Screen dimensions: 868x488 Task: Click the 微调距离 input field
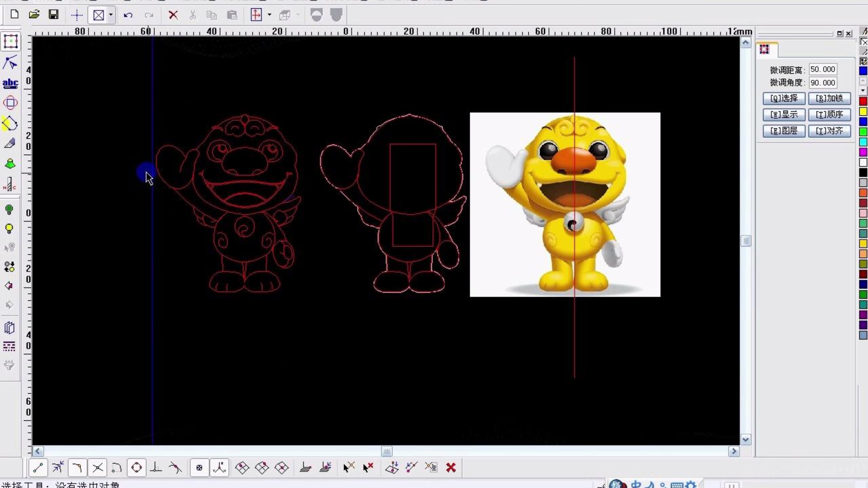(x=823, y=69)
